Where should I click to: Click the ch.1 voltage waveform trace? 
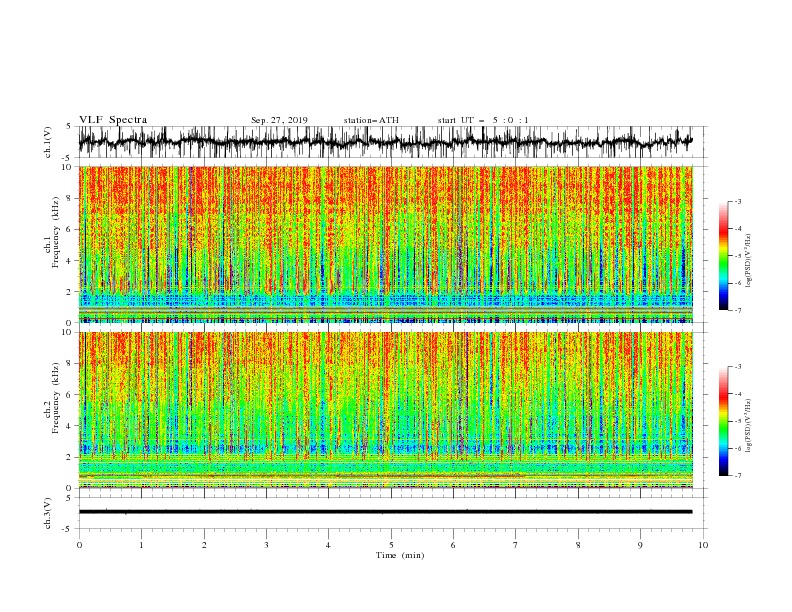click(386, 142)
